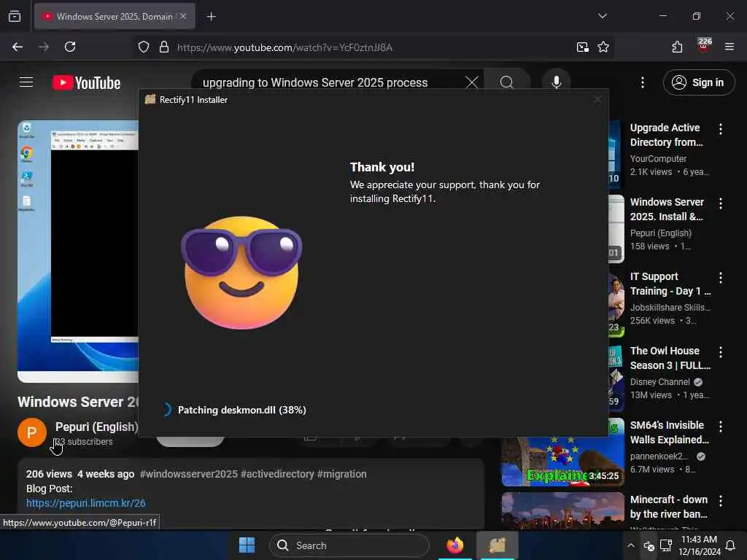Close the Rectify11 Installer dialog
747x560 pixels.
(x=597, y=99)
